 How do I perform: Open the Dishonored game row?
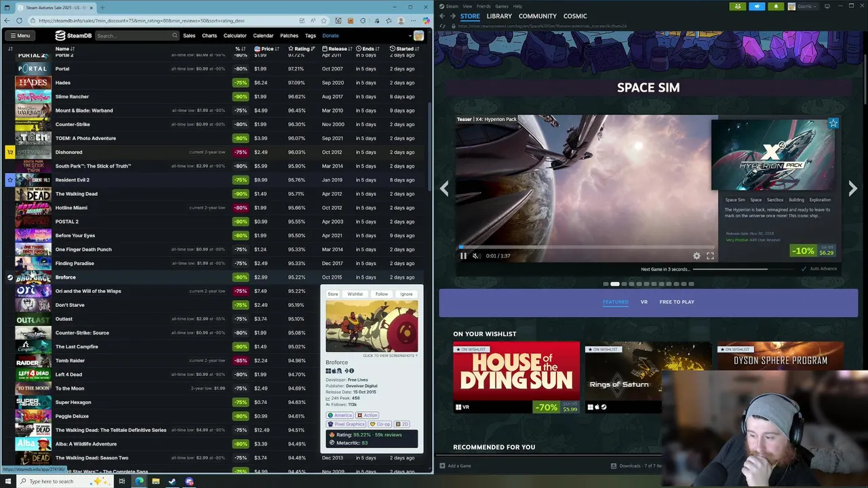coord(217,152)
